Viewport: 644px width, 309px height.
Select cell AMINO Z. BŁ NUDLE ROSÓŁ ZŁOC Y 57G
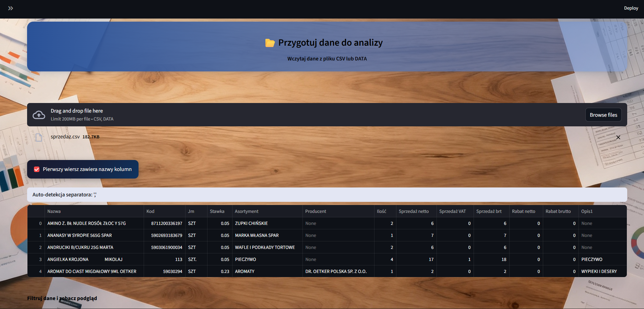pos(94,223)
